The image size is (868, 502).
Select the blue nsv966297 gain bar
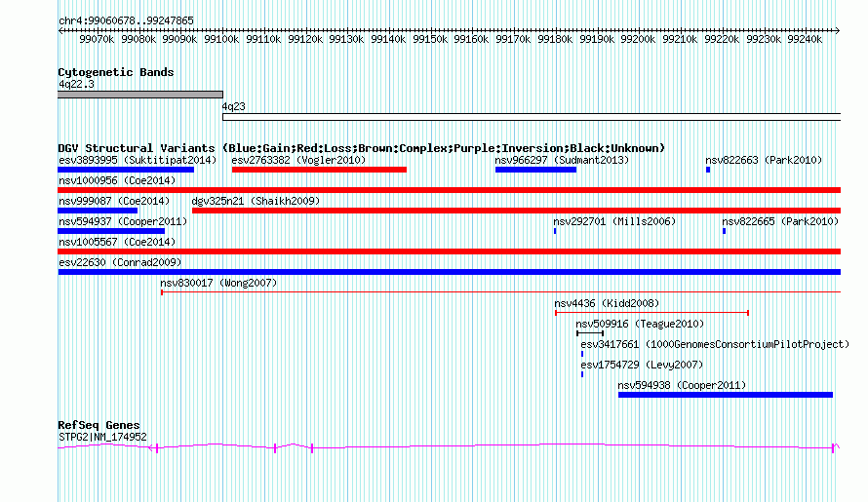[535, 170]
